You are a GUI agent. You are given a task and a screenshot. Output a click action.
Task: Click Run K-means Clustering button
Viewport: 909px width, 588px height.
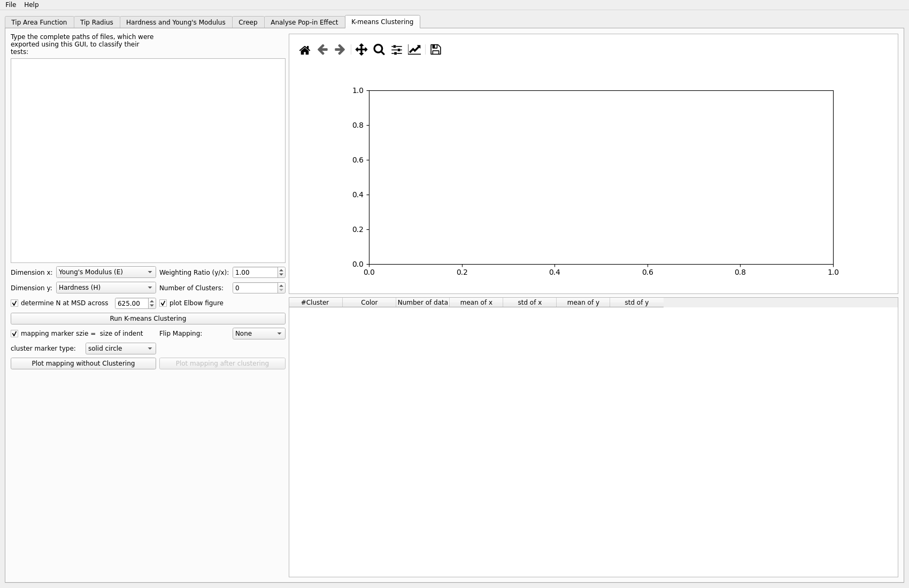click(x=148, y=319)
